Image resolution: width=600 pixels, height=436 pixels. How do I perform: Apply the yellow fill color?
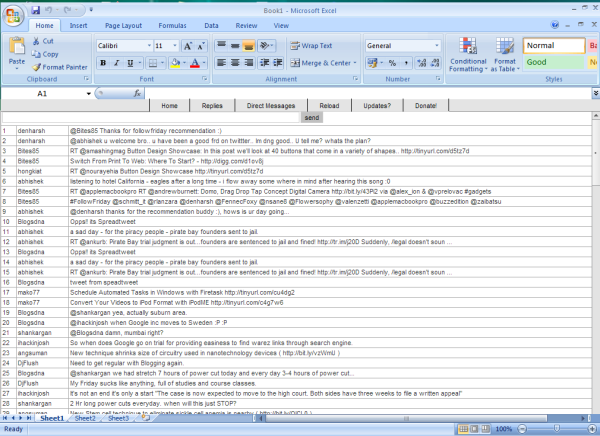pyautogui.click(x=175, y=63)
